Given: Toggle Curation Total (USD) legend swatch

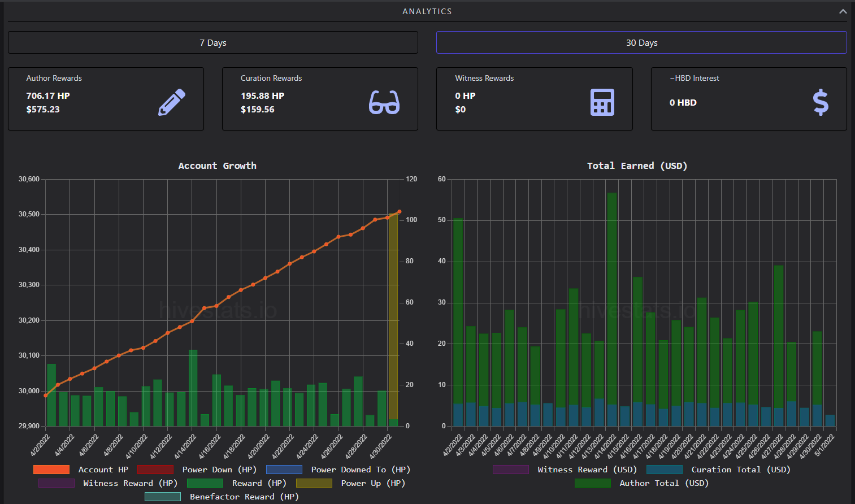Looking at the screenshot, I should [665, 470].
